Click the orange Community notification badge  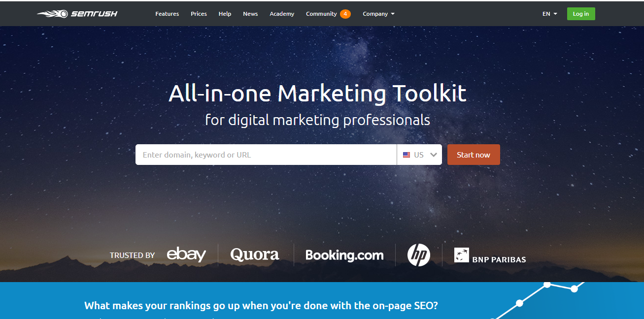[x=345, y=14]
